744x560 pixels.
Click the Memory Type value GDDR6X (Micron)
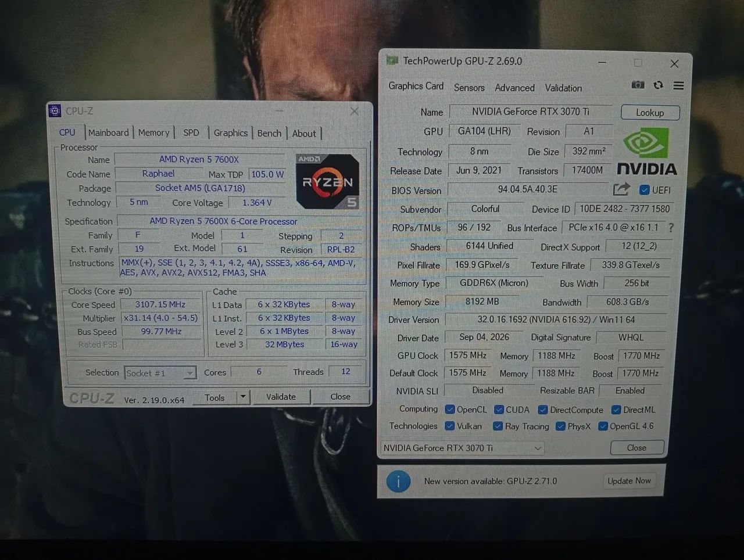[x=493, y=283]
